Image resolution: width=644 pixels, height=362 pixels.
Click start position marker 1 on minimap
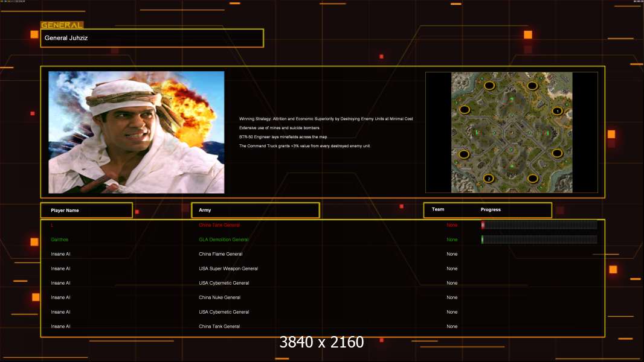coord(557,111)
